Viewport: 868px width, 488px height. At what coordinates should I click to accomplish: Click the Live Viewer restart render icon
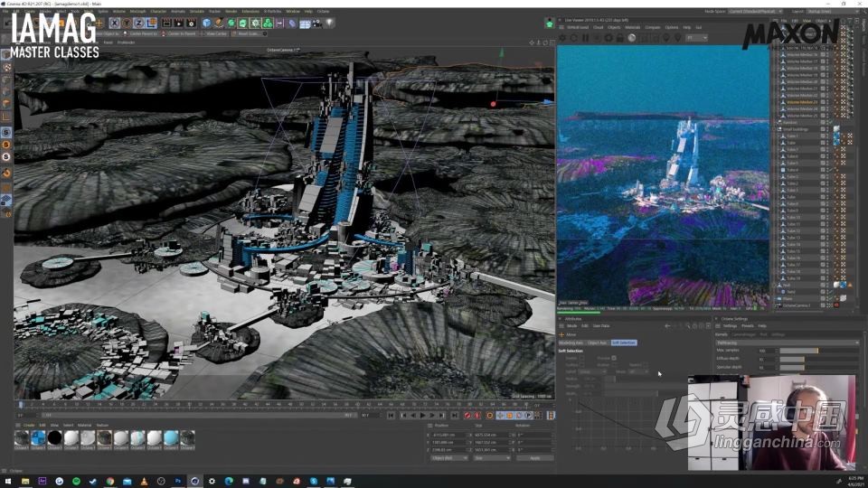point(573,38)
